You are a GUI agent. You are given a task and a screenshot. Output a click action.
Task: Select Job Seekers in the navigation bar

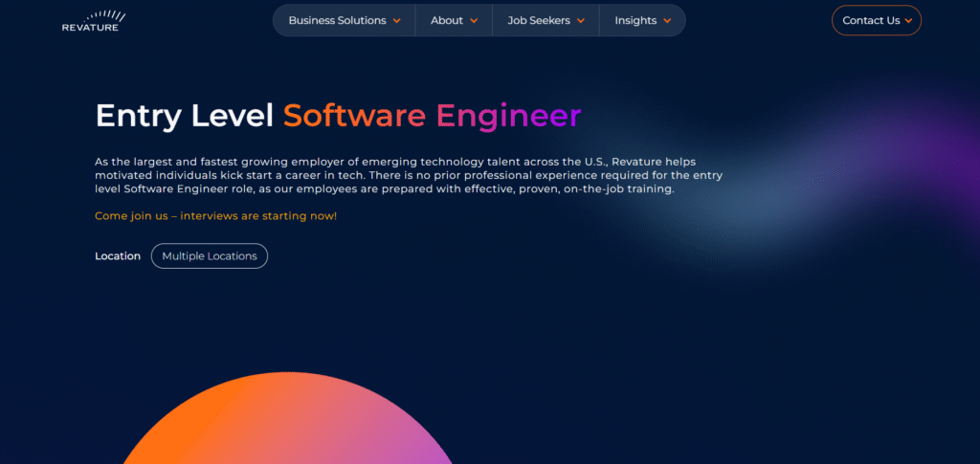(x=538, y=20)
